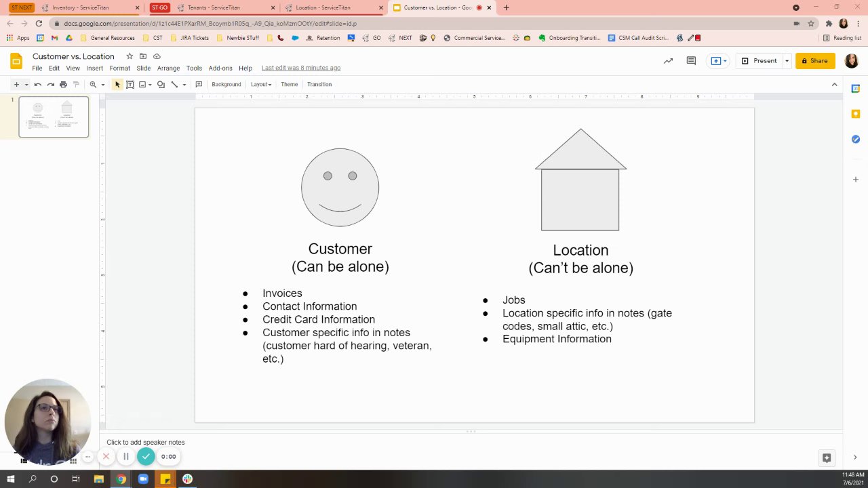Image resolution: width=868 pixels, height=488 pixels.
Task: Select the Shape tool
Action: tap(161, 85)
